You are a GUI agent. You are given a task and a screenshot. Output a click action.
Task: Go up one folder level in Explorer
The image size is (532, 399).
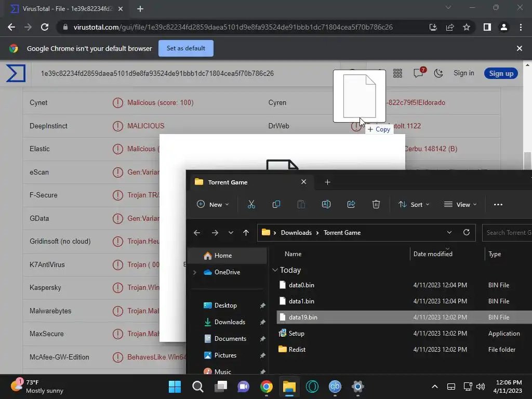coord(246,233)
